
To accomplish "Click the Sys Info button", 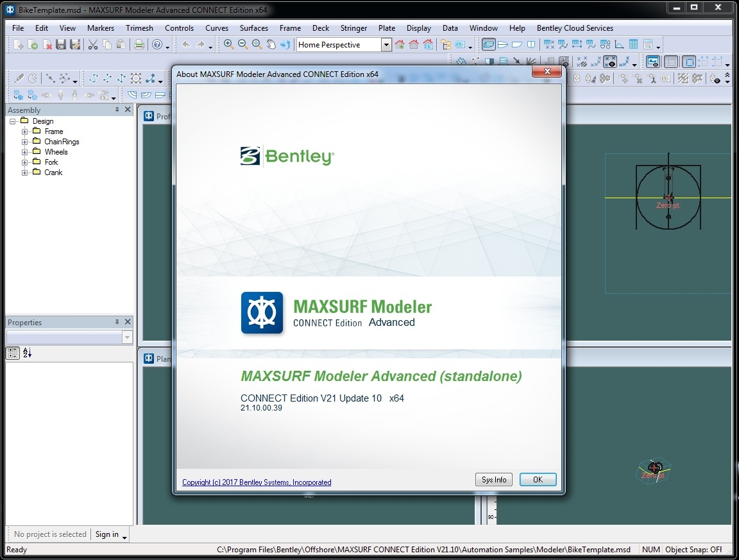I will click(493, 479).
